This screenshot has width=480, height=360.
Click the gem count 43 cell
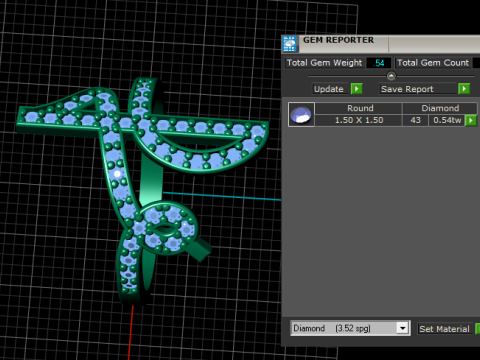pos(415,120)
